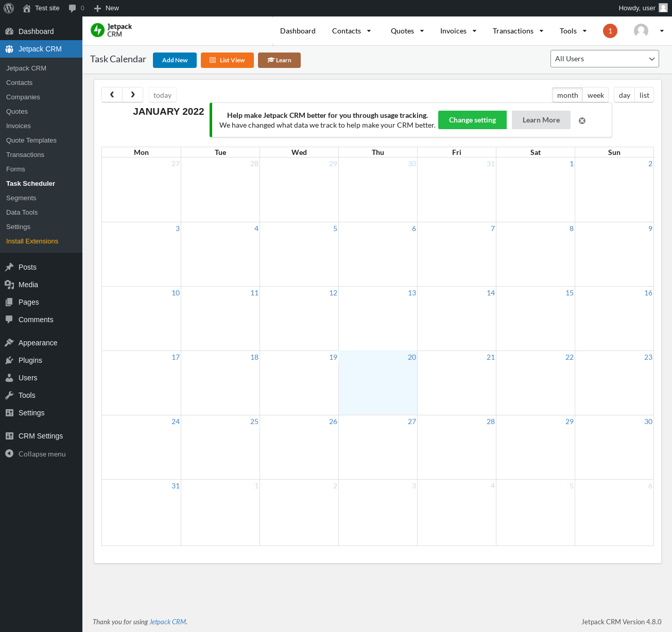Click the green Change setting button

pos(472,120)
